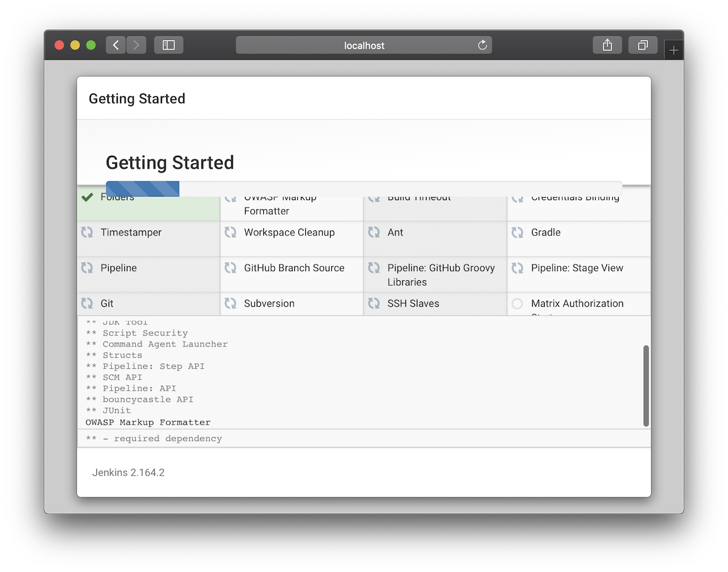The image size is (728, 572).
Task: Select the Pipeline: Stage View label
Action: [x=577, y=268]
